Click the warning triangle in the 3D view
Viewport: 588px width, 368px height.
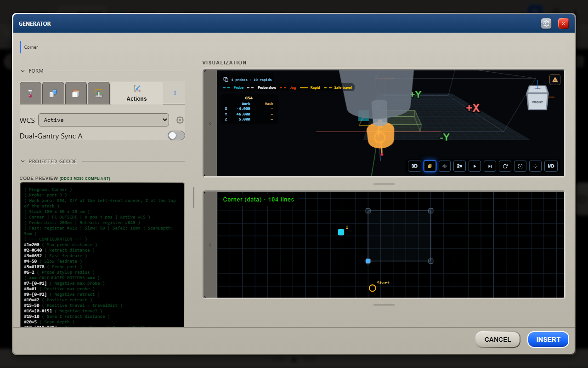(555, 80)
